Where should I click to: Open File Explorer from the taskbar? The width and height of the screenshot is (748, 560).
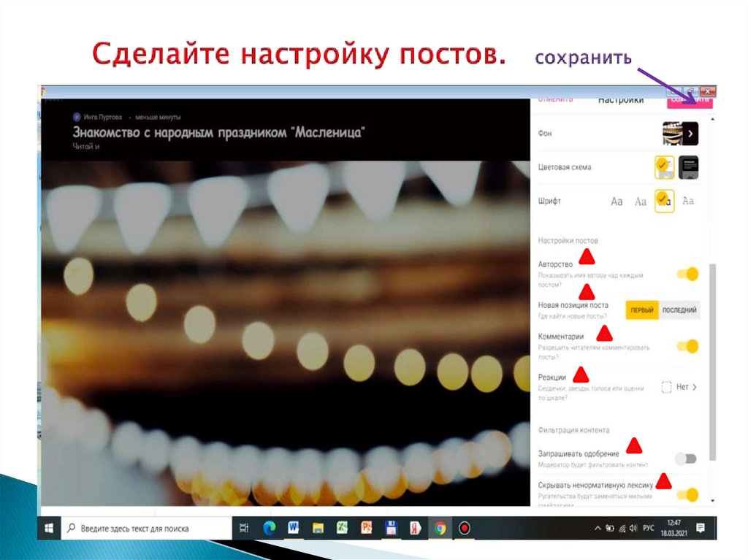[x=318, y=528]
